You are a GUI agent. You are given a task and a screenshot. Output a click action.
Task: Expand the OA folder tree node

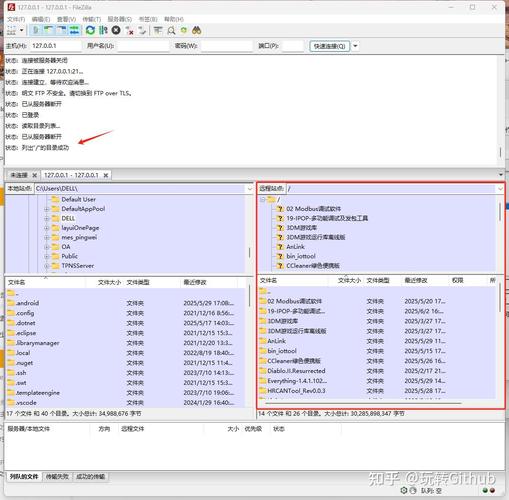click(47, 247)
